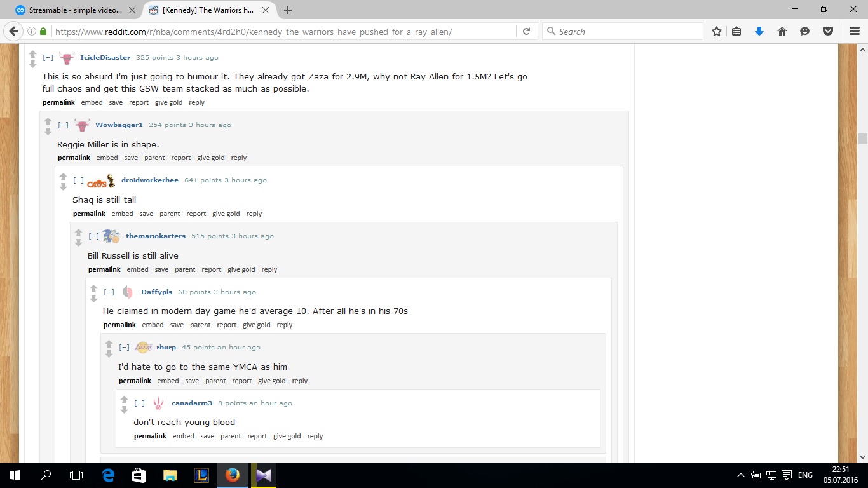Click Firefox bookmark star icon

point(717,31)
